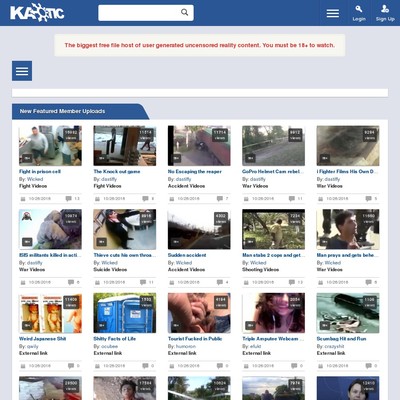Click the search magnifier icon
Image resolution: width=400 pixels, height=400 pixels.
(184, 12)
